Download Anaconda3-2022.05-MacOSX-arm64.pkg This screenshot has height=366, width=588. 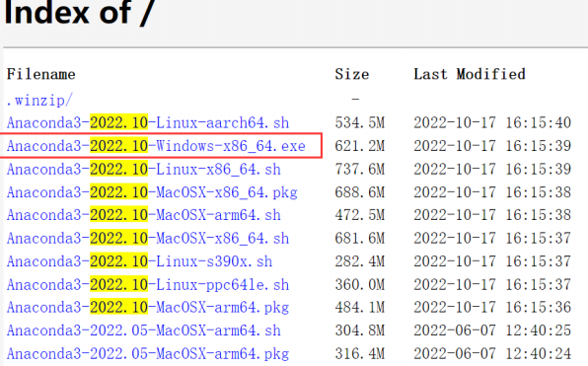pyautogui.click(x=148, y=353)
